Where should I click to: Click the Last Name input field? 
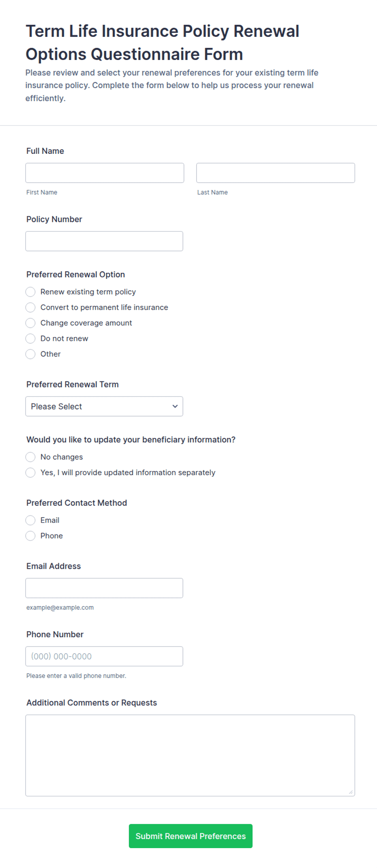276,173
